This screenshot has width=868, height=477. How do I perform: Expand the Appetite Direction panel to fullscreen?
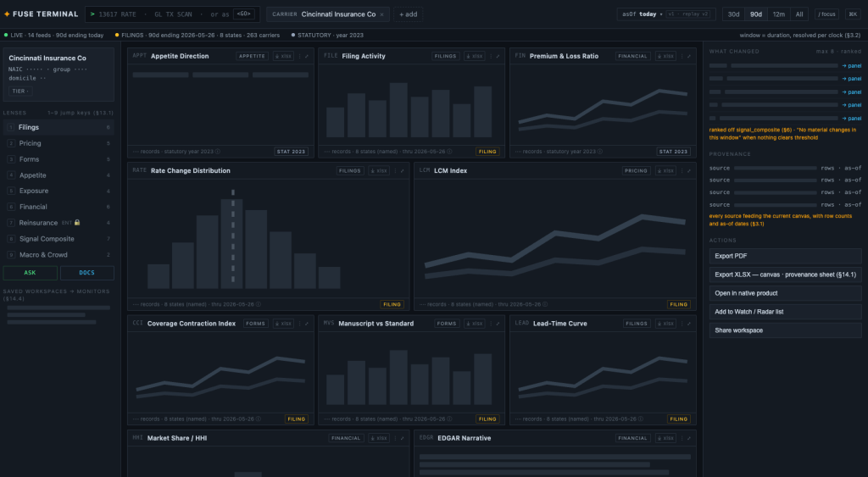pyautogui.click(x=307, y=56)
